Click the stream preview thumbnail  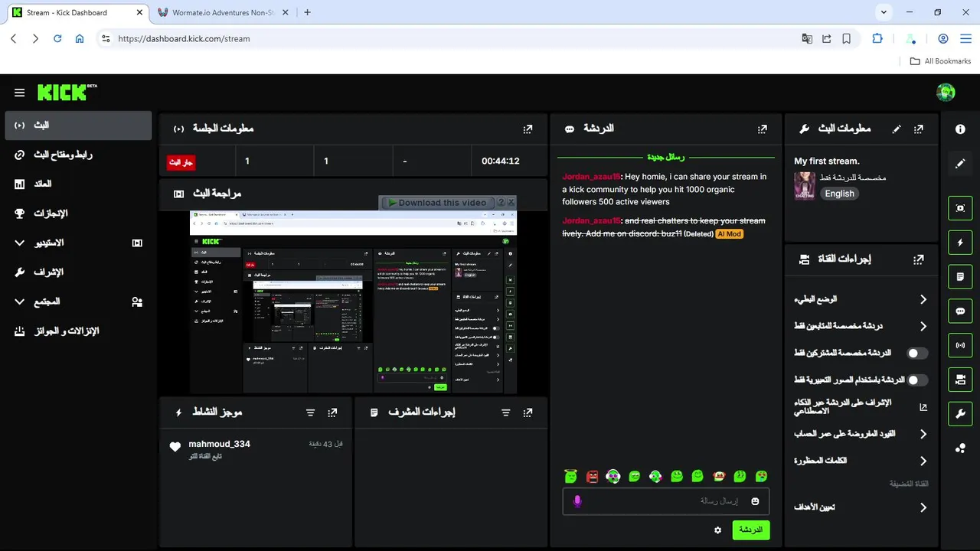coord(353,302)
